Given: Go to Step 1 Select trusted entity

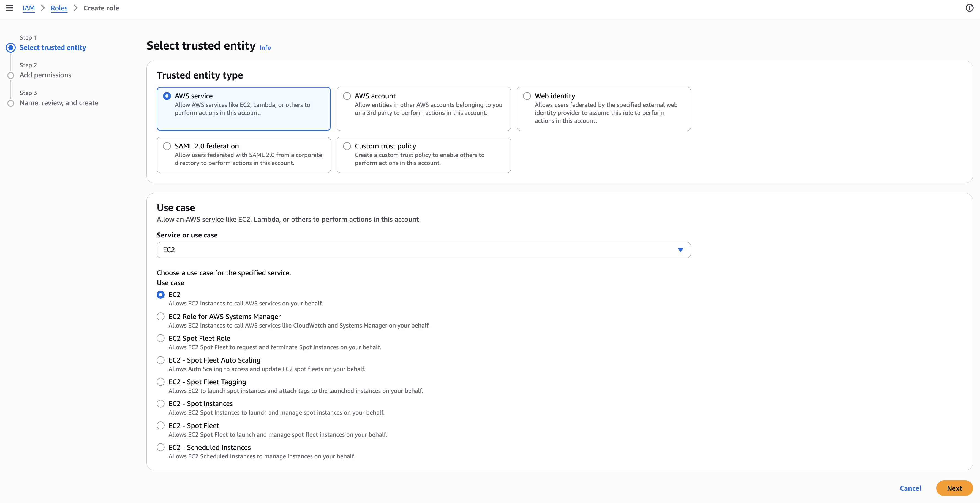Looking at the screenshot, I should (x=53, y=48).
